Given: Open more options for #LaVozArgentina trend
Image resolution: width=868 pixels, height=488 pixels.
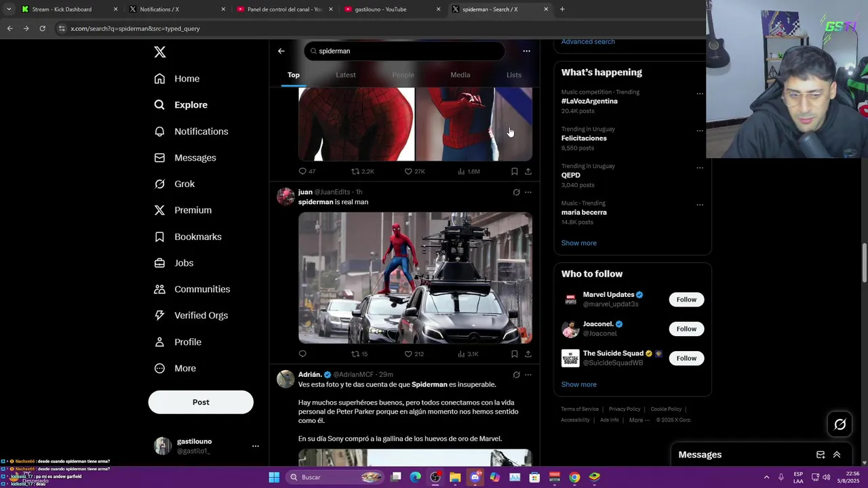Looking at the screenshot, I should click(x=700, y=94).
